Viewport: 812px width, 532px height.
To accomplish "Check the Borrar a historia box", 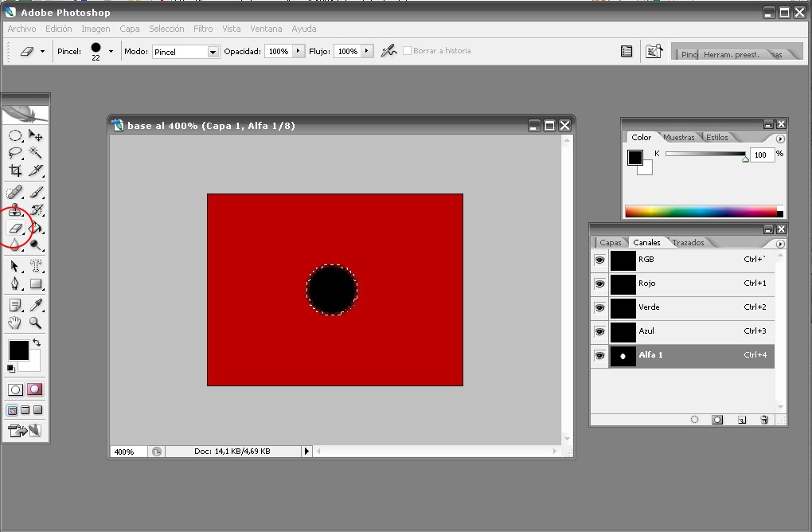I will pos(407,51).
